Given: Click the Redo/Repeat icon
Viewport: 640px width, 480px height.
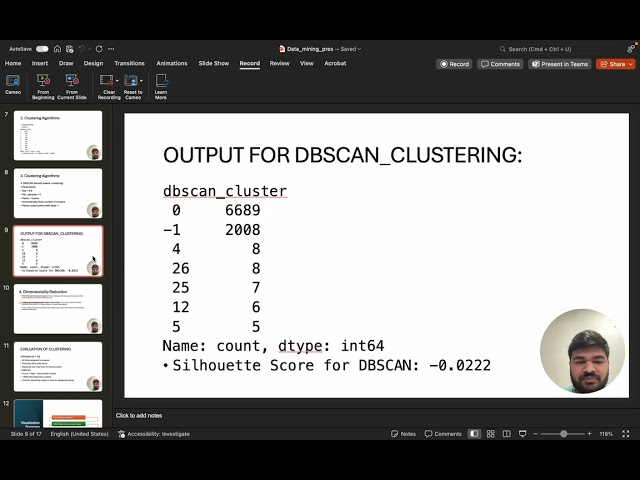Looking at the screenshot, I should tap(99, 49).
